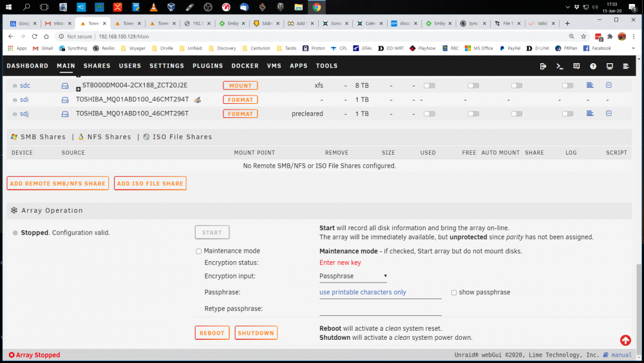Show hidden system tray icons chevron

(x=567, y=7)
